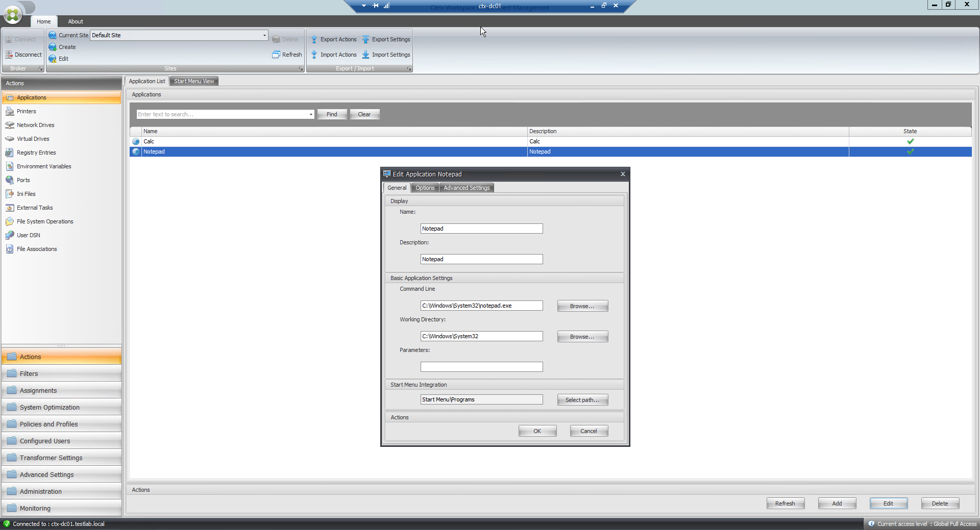Click the Create site icon
The image size is (980, 530).
[53, 47]
